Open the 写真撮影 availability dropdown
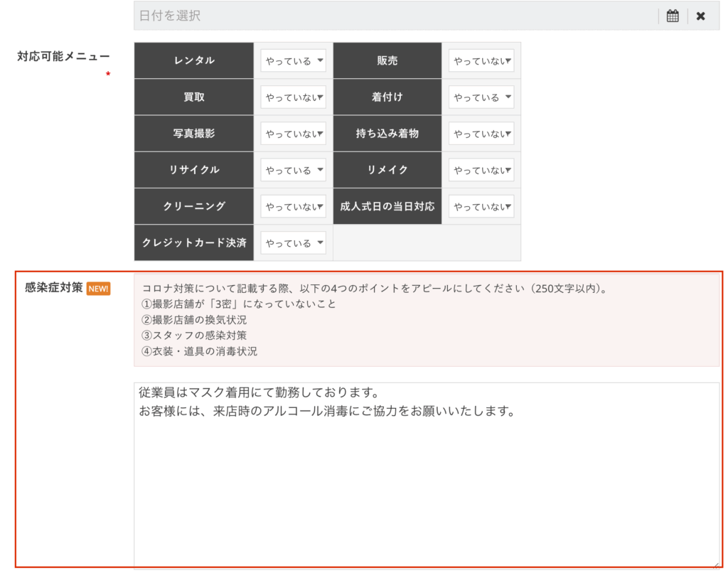 (293, 134)
